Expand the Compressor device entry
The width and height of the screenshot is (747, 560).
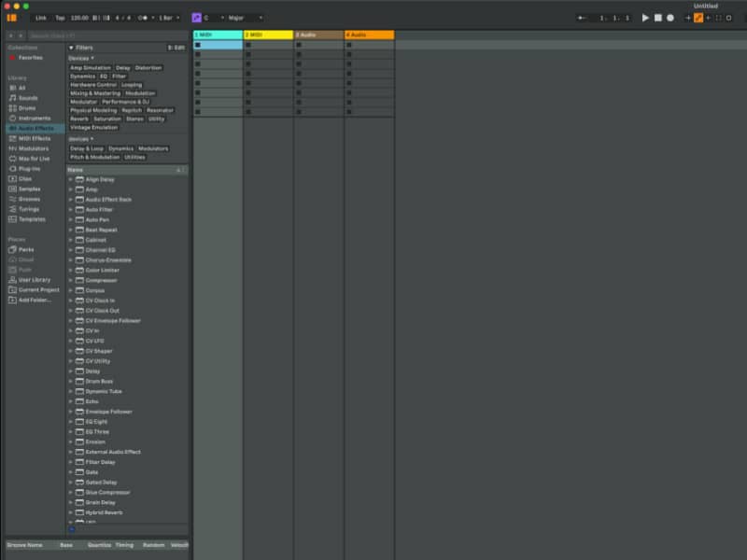pyautogui.click(x=101, y=280)
